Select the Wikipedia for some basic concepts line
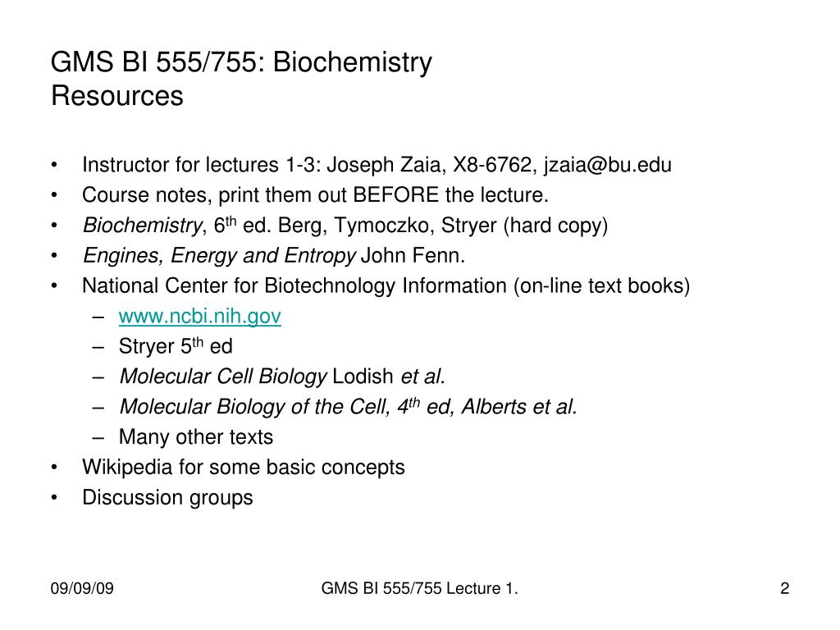840x630 pixels. click(244, 468)
